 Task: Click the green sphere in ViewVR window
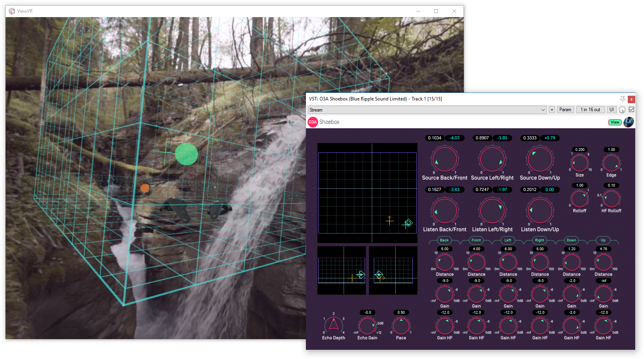point(186,154)
